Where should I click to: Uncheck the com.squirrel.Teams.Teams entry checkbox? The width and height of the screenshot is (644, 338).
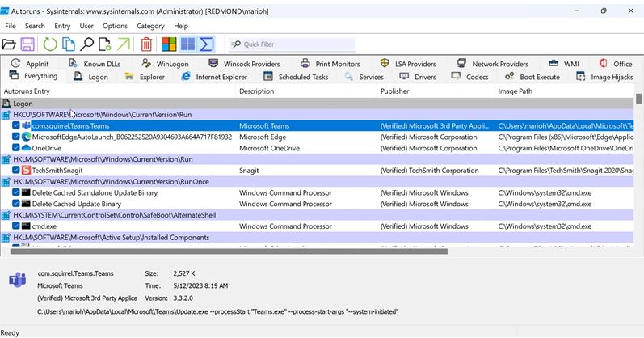tap(16, 125)
